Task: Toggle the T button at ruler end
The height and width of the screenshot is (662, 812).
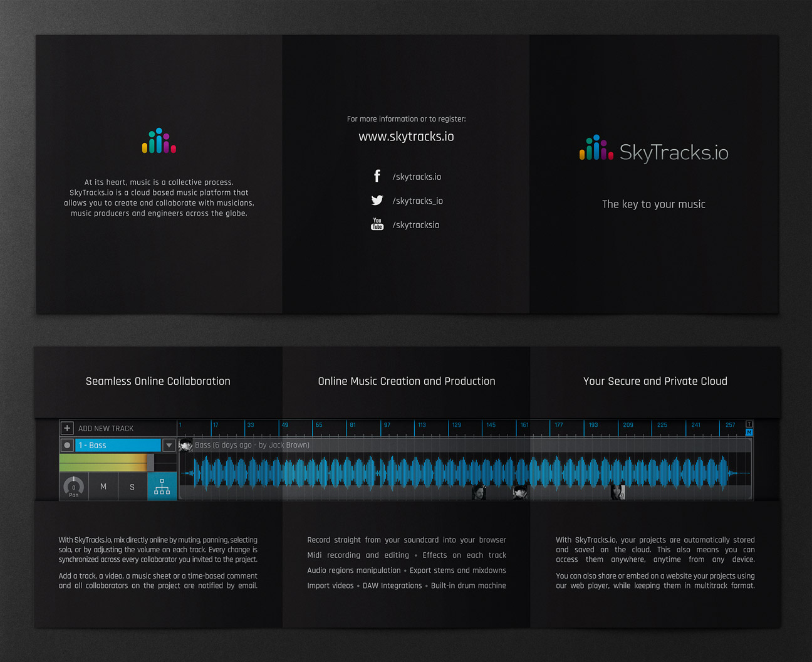Action: pyautogui.click(x=749, y=424)
